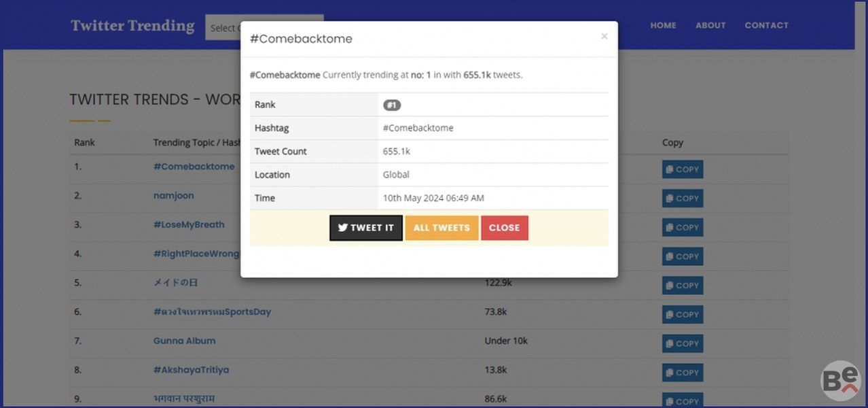Open the Home menu item

[663, 25]
